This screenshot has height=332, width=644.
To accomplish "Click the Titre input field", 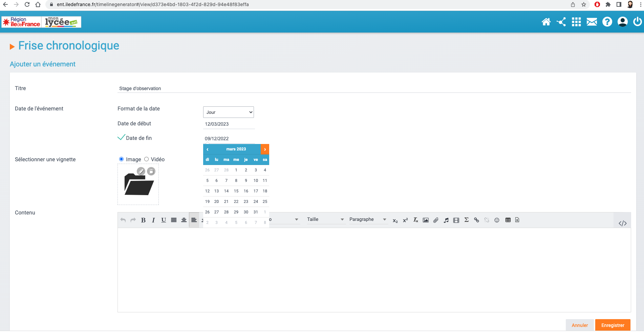I will 372,88.
